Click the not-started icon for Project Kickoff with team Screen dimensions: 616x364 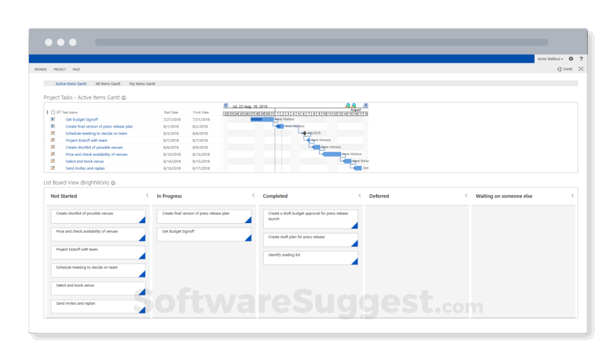coord(53,140)
